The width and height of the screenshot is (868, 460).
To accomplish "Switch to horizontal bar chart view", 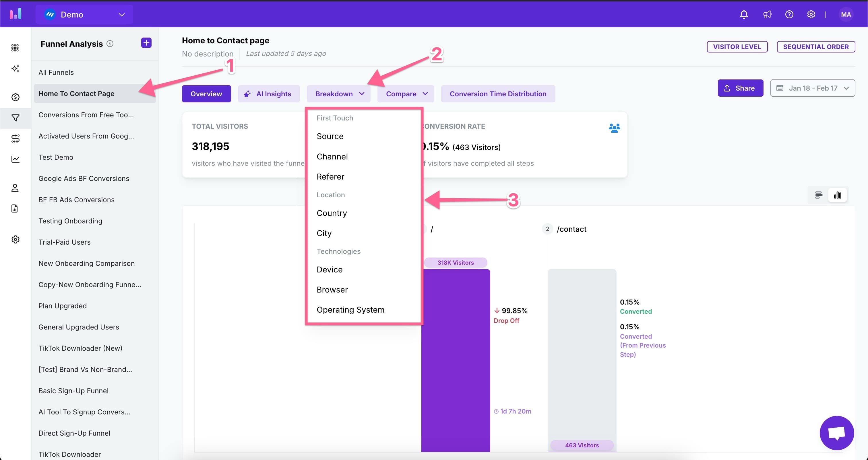I will click(x=818, y=195).
